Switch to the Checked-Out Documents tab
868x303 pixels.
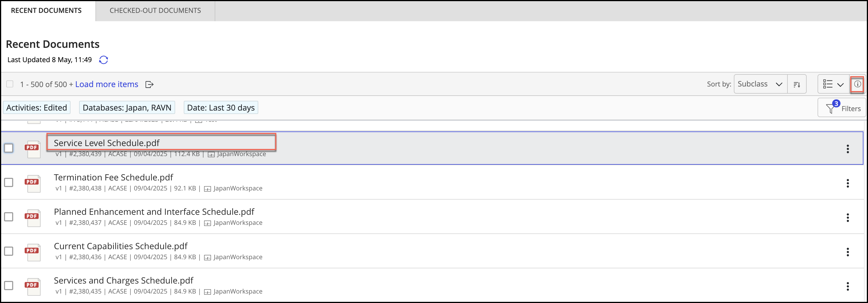pyautogui.click(x=155, y=10)
